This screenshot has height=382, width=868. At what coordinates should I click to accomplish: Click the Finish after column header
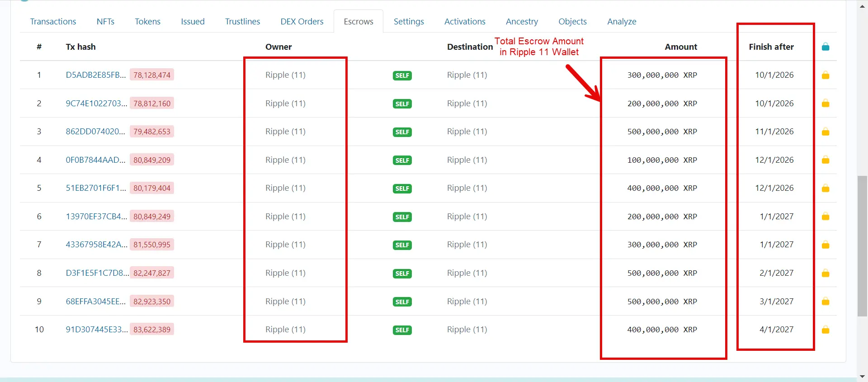tap(771, 47)
